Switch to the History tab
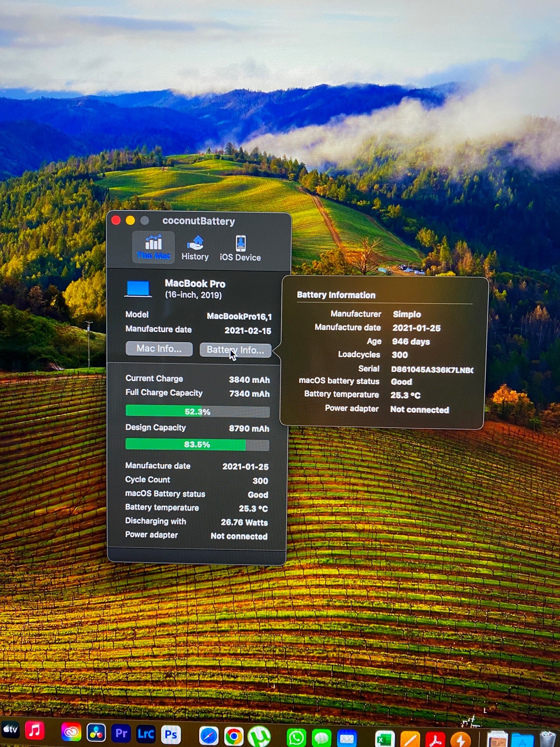The image size is (560, 747). (195, 248)
